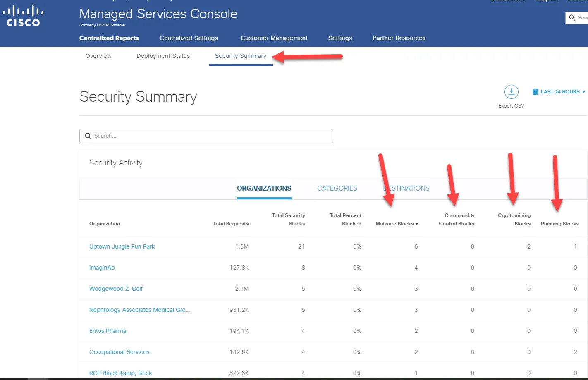The width and height of the screenshot is (588, 380).
Task: Open Wedgewood Z-Golf organization
Action: coord(116,289)
